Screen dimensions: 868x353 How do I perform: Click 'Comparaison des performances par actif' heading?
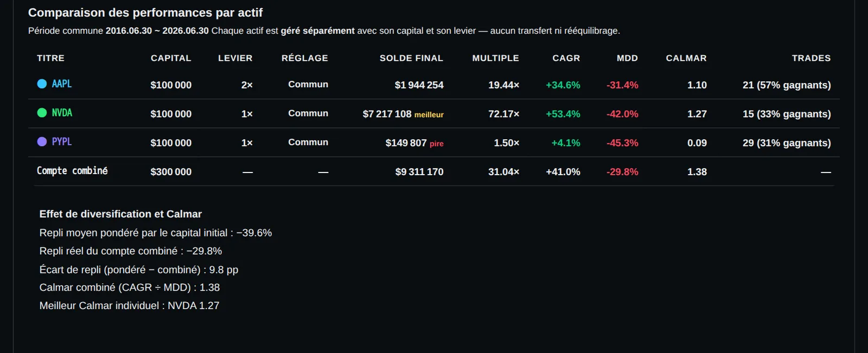tap(145, 12)
